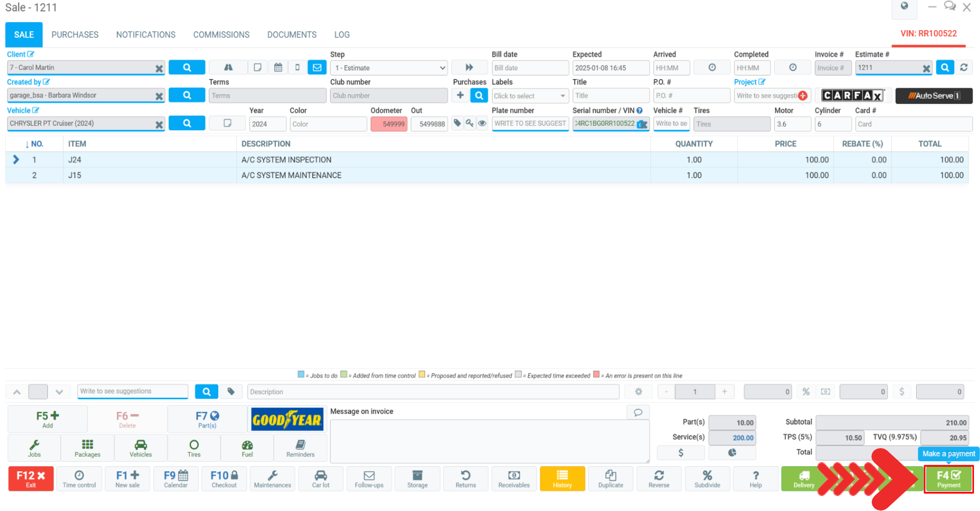
Task: Click the Car lot icon
Action: pyautogui.click(x=320, y=479)
